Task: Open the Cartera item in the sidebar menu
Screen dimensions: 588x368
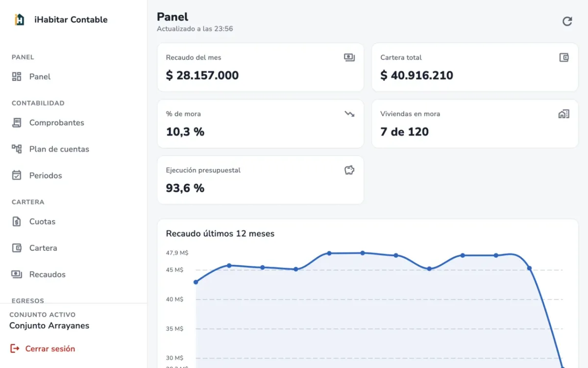Action: click(73, 248)
